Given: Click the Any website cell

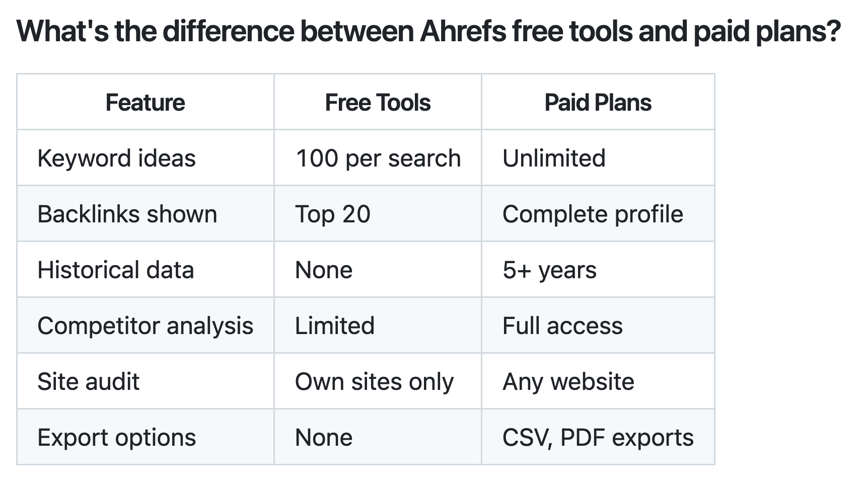Looking at the screenshot, I should (598, 381).
